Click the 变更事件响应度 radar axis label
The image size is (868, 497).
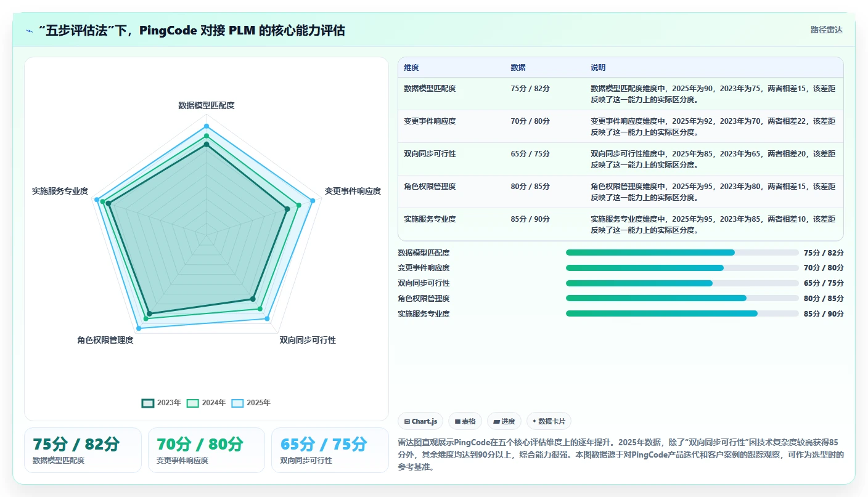point(353,191)
